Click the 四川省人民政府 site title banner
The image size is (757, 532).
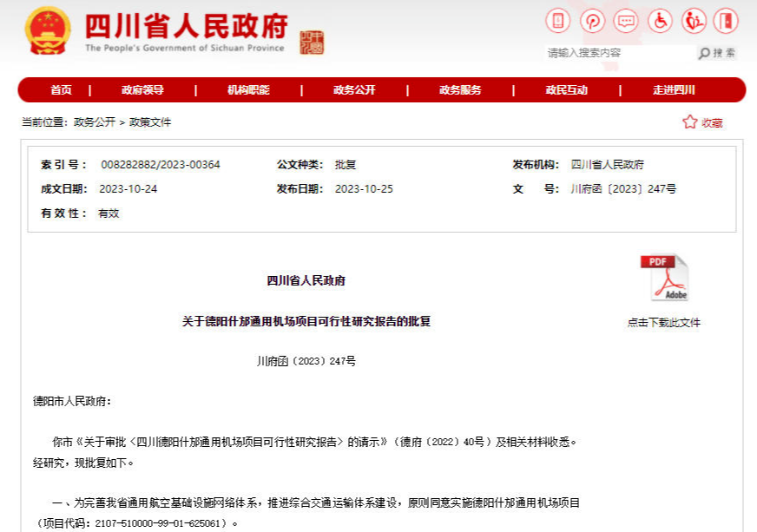187,30
